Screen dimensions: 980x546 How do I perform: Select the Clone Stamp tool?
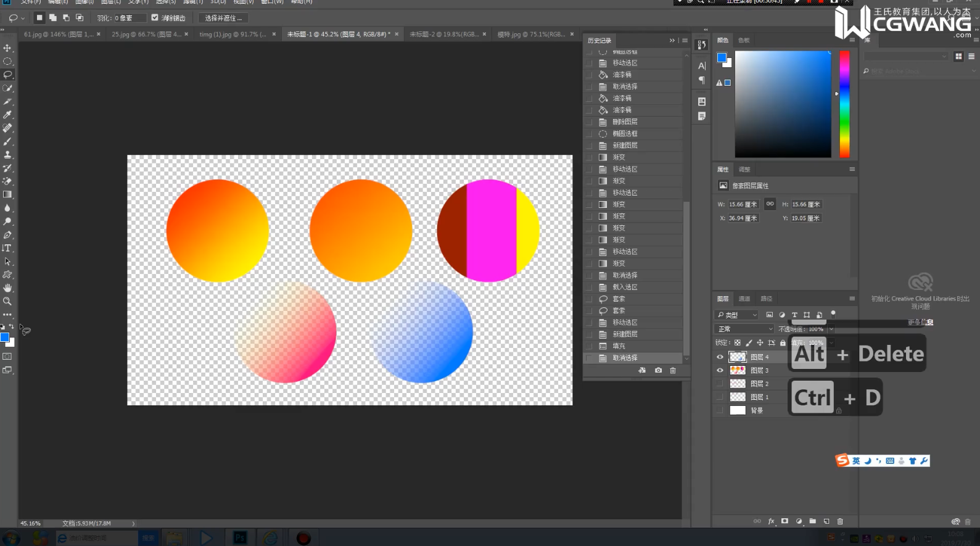pos(7,155)
